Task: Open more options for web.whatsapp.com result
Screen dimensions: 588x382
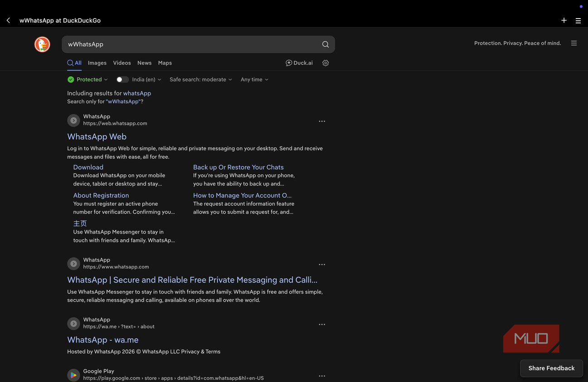Action: pos(322,121)
